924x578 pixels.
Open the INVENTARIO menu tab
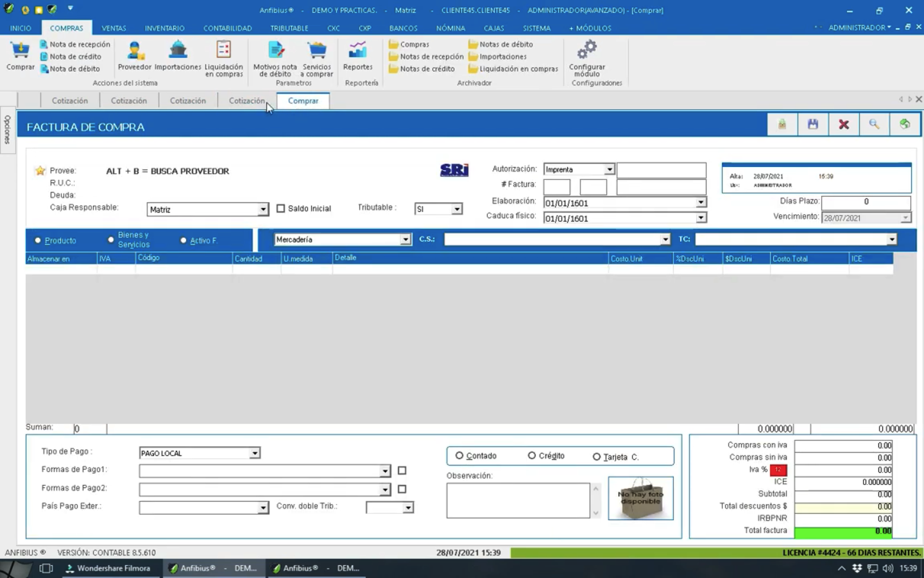(164, 28)
